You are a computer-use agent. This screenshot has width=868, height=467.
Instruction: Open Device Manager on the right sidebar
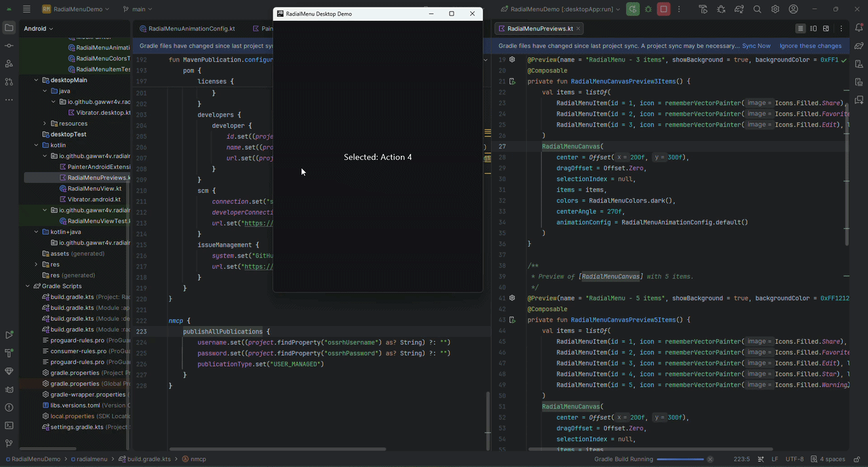pyautogui.click(x=859, y=64)
